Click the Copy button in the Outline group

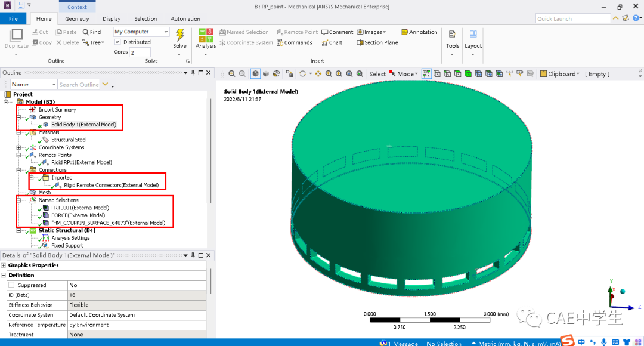click(x=42, y=42)
